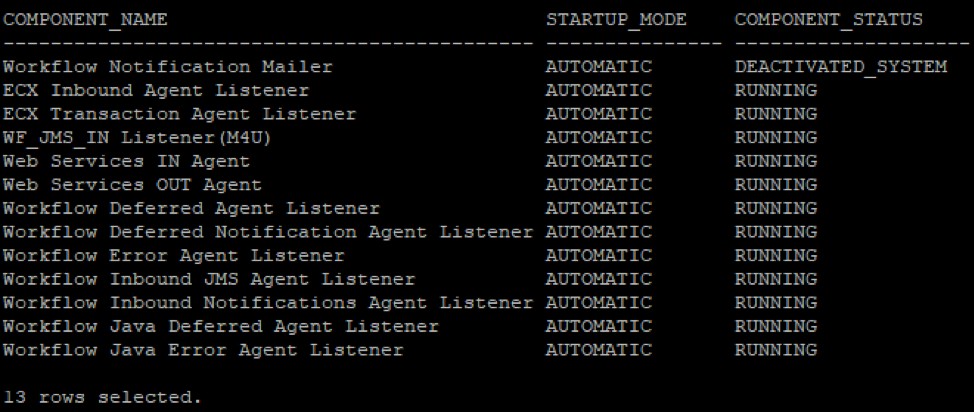Click the Workflow Notification Mailer text
The image size is (974, 412).
coord(167,67)
